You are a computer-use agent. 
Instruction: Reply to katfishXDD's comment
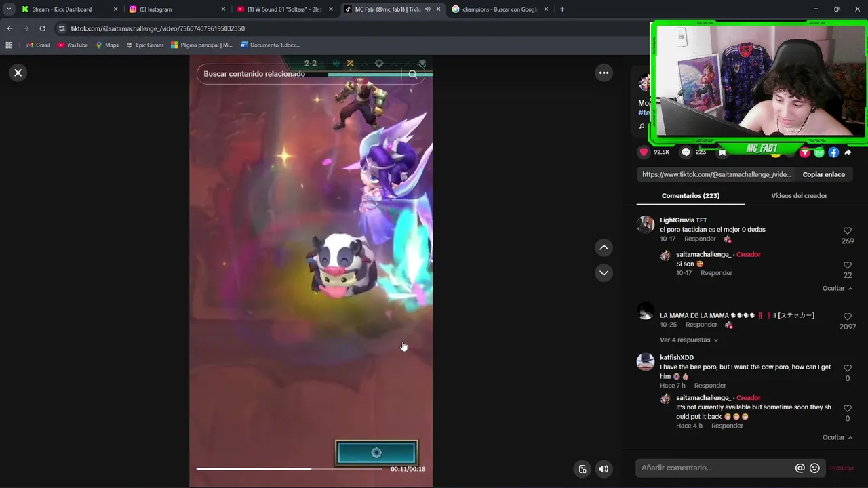pyautogui.click(x=710, y=385)
